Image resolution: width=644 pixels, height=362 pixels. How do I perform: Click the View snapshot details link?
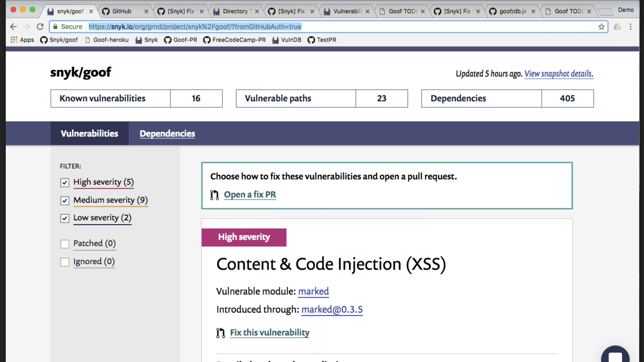(559, 73)
